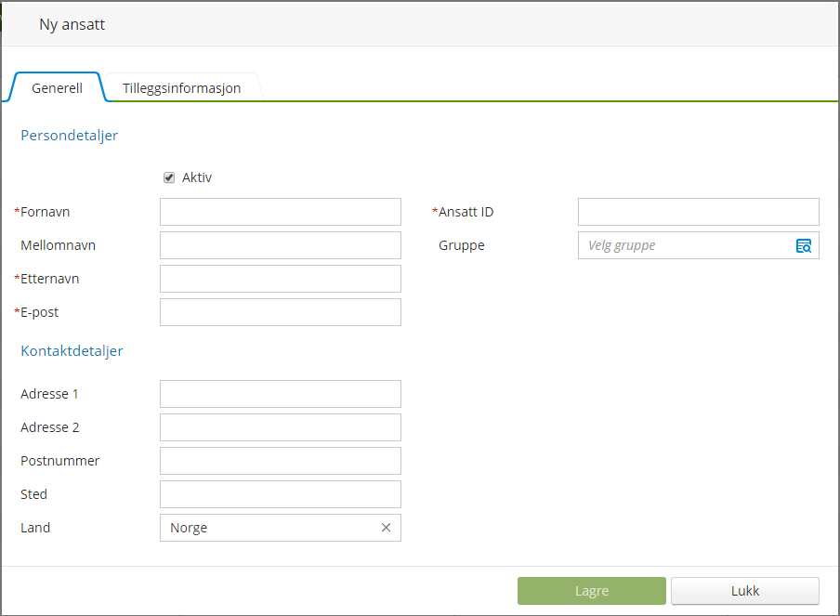
Task: Select the Gruppe field label
Action: pos(461,245)
